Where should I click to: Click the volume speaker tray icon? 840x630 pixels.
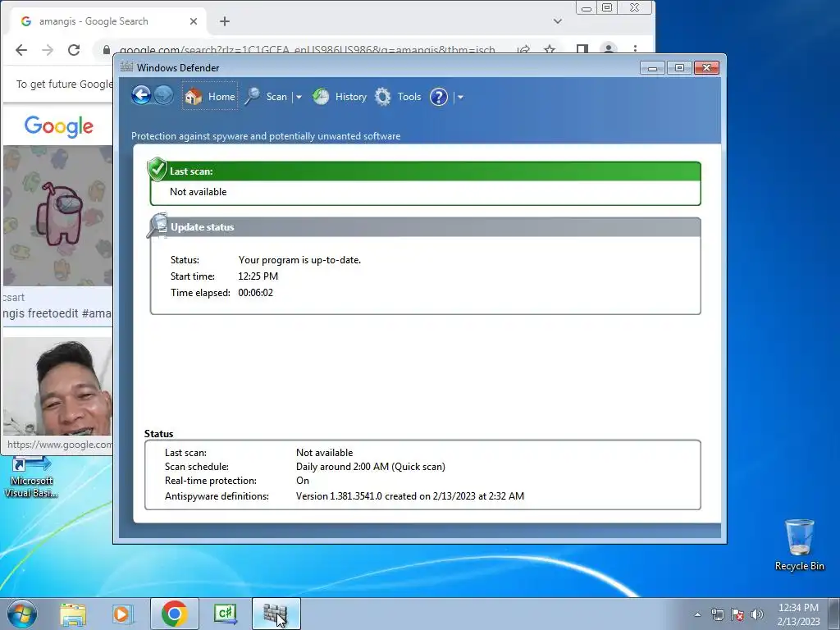coord(757,614)
